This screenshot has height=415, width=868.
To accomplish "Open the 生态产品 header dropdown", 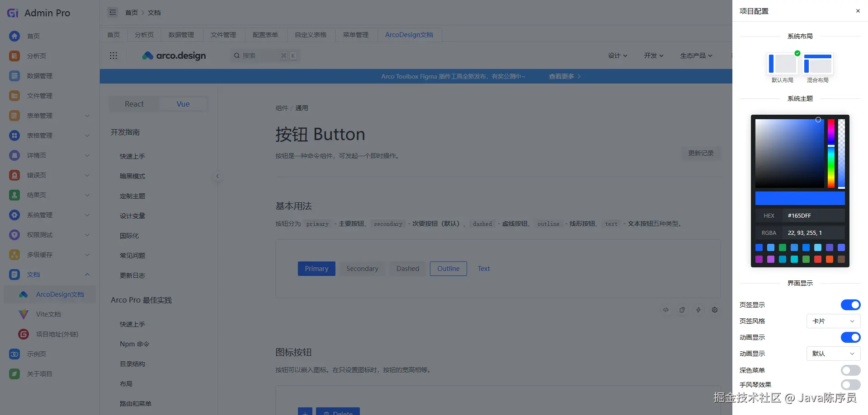I will click(x=696, y=56).
